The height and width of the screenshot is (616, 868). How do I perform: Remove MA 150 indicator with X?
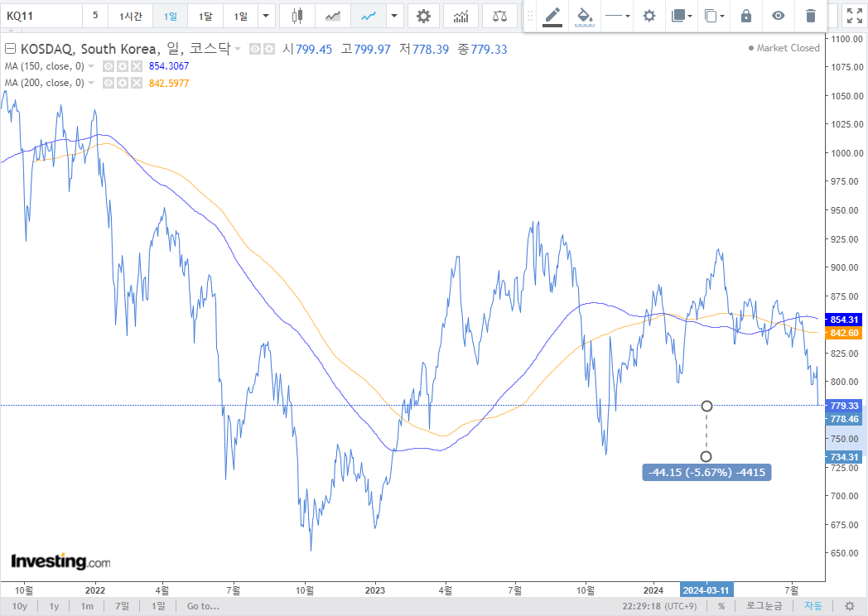pyautogui.click(x=136, y=66)
